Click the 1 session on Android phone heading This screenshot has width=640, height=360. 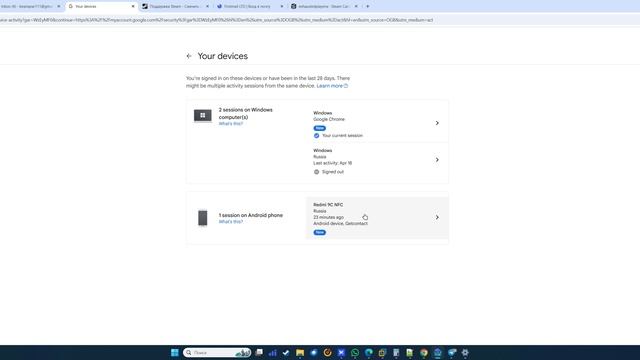tap(251, 215)
